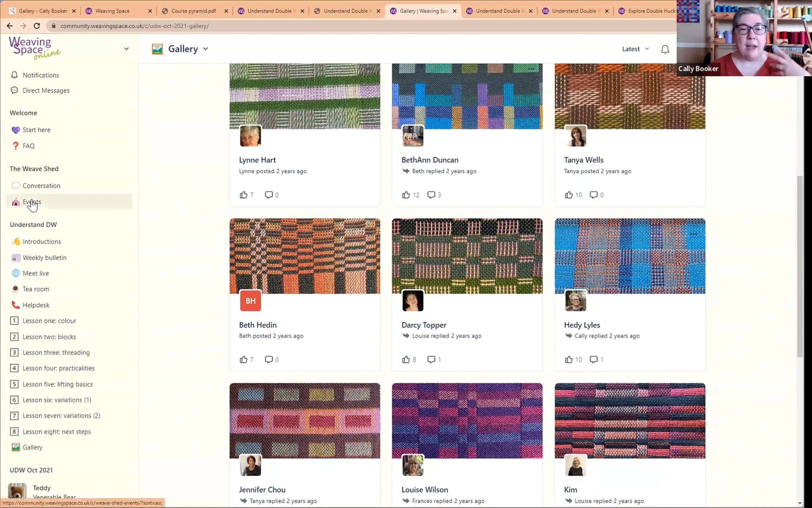This screenshot has height=508, width=812.
Task: Open the Conversation space
Action: 69,186
